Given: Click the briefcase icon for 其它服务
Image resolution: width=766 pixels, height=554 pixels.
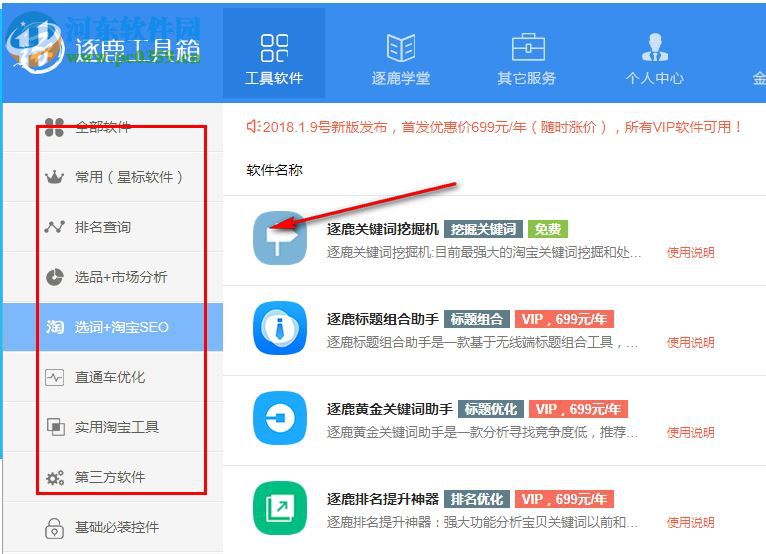Looking at the screenshot, I should (528, 47).
